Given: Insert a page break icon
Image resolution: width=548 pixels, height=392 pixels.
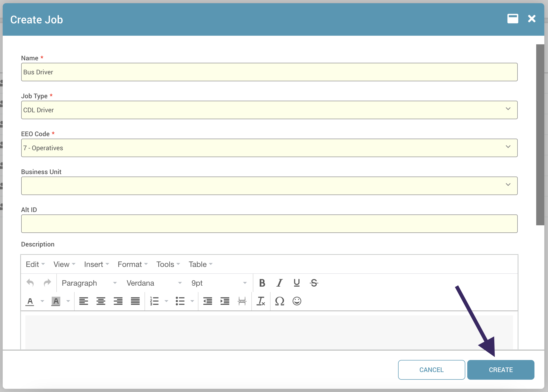Looking at the screenshot, I should tap(242, 301).
